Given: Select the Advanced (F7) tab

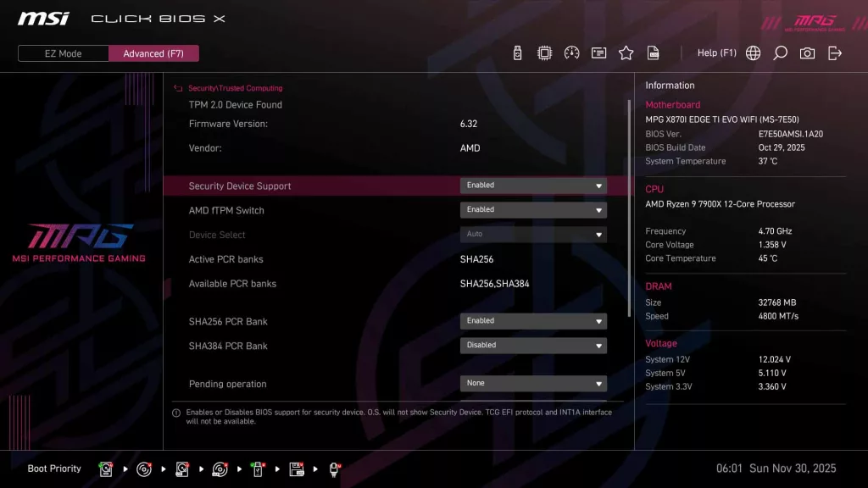Looking at the screenshot, I should coord(153,53).
